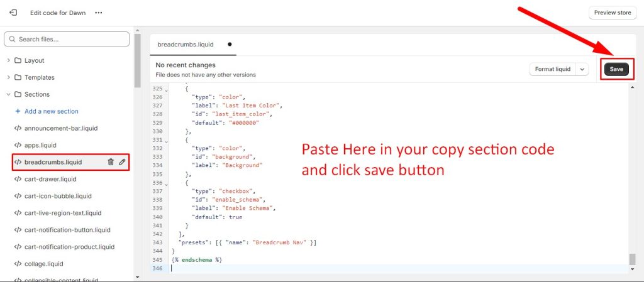Open the Format liquid dropdown arrow
Screen dimensions: 644x282
(582, 69)
